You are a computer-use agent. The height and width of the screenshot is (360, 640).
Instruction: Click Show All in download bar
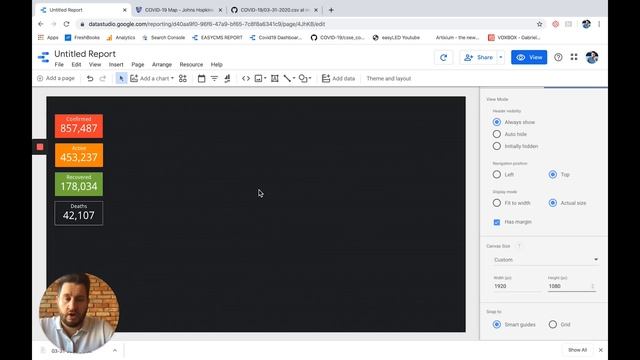pos(577,350)
